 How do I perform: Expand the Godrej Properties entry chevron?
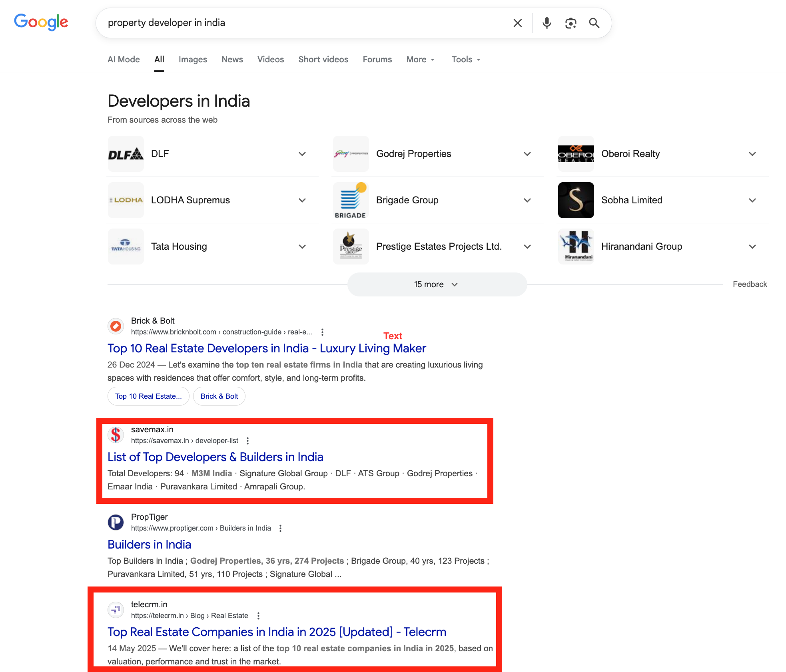point(527,154)
